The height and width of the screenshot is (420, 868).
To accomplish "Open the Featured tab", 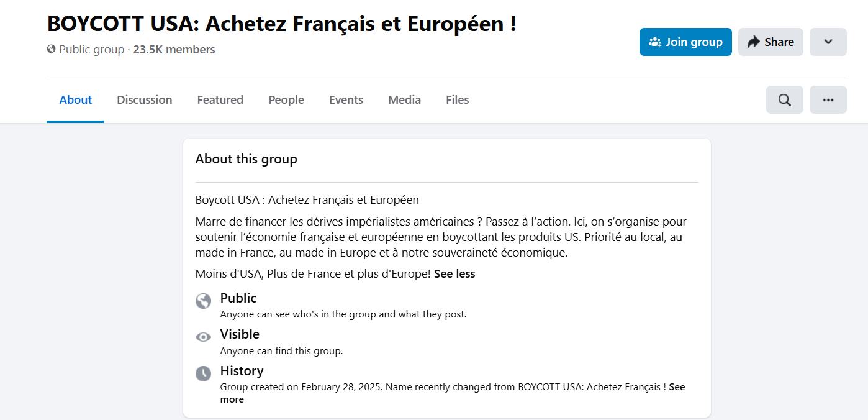I will coord(220,100).
